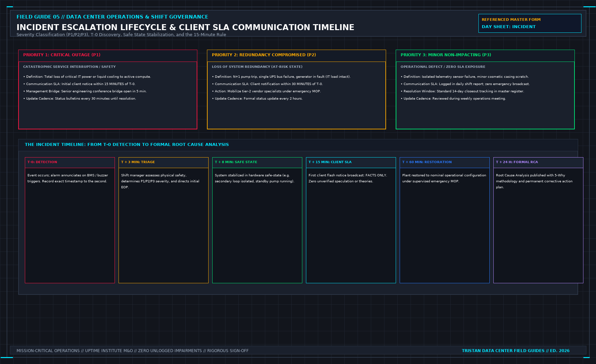Click P2 bullet 'Mobilize tier-2 vendor specialists'

266,91
